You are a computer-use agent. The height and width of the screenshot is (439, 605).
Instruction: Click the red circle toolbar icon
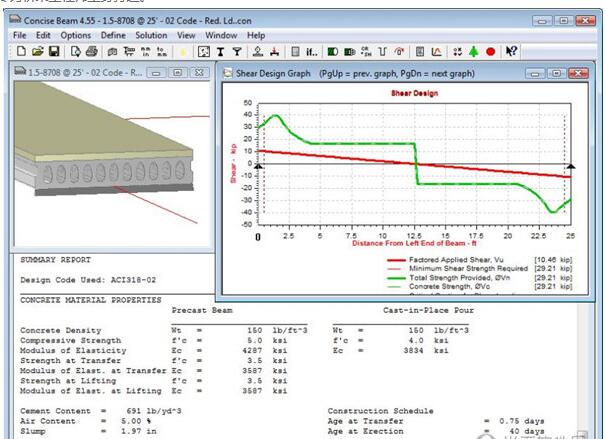pos(491,50)
